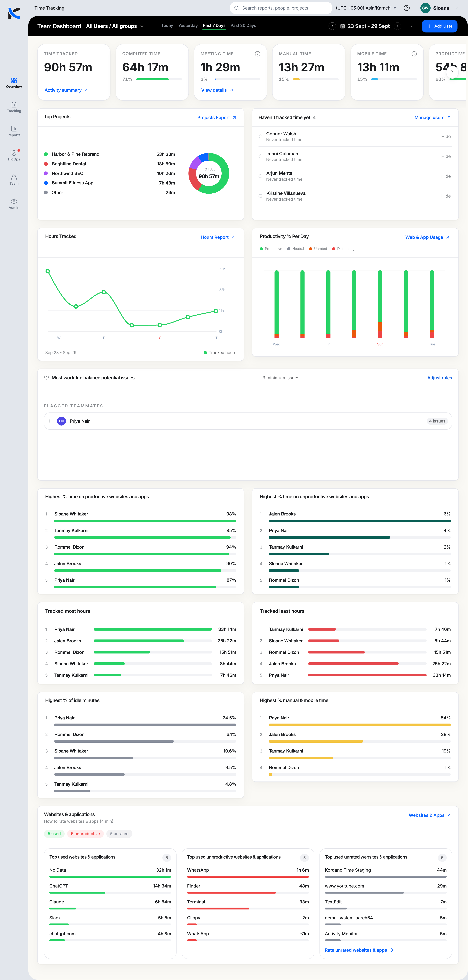Click the SW user avatar
Viewport: 468px width, 980px height.
[x=425, y=8]
